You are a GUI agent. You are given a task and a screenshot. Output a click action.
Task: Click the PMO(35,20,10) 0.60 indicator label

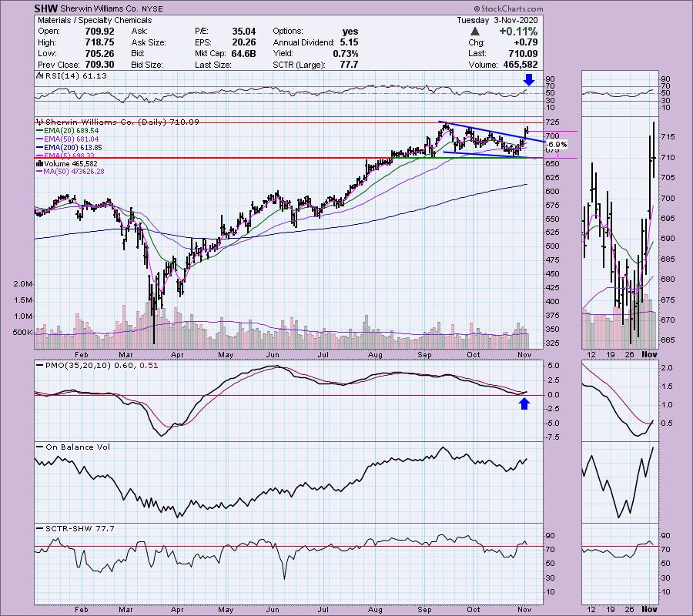coord(91,366)
